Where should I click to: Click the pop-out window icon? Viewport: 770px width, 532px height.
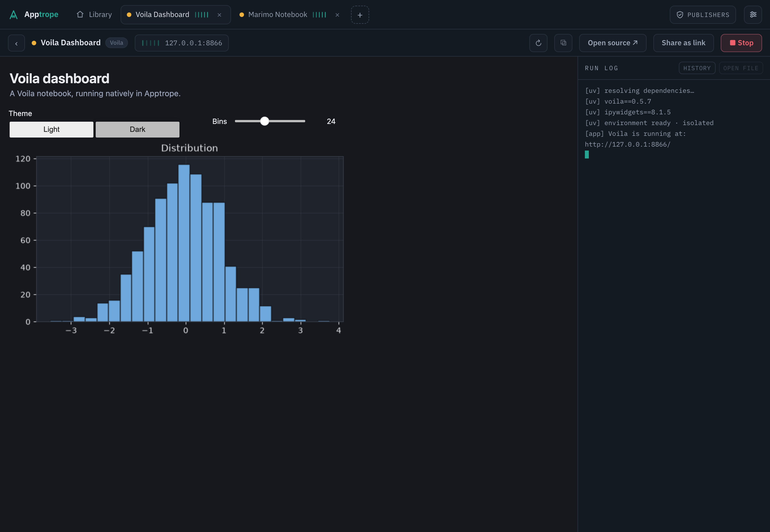563,43
